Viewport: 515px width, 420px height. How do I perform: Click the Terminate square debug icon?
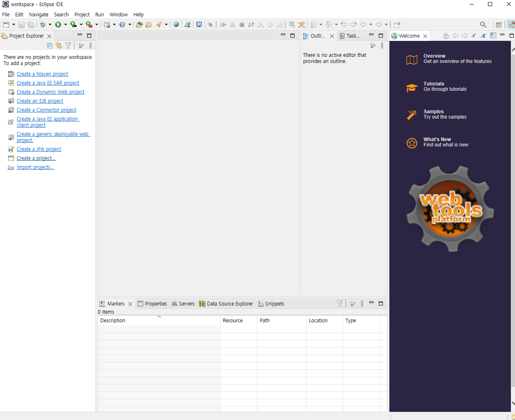pyautogui.click(x=242, y=25)
